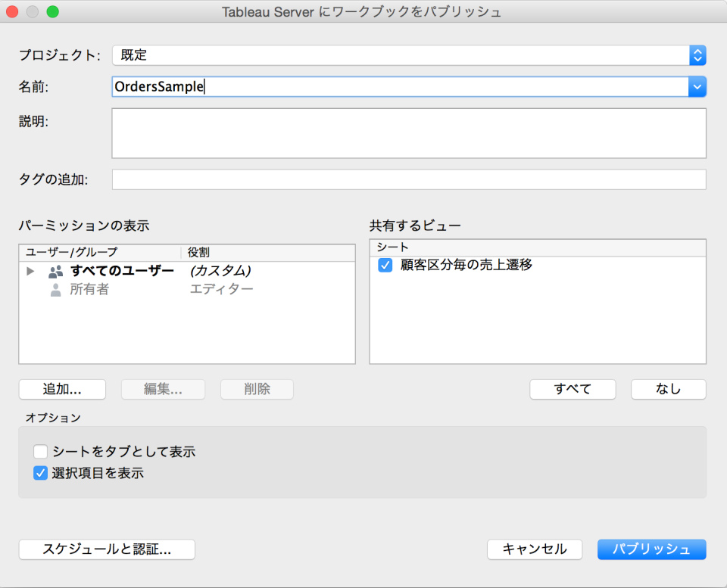
Task: Click inside the 説明 description field
Action: click(x=409, y=133)
